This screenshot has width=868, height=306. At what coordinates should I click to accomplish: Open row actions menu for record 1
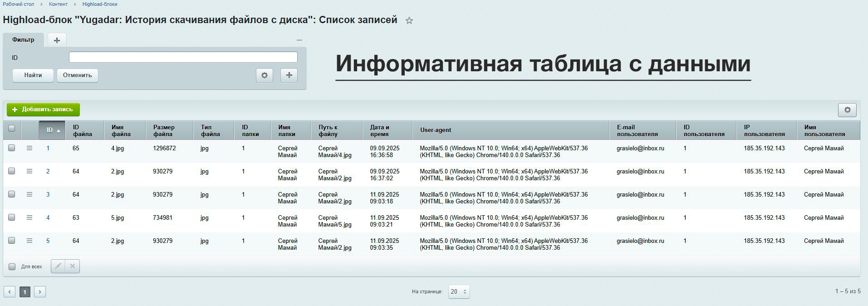tap(29, 148)
